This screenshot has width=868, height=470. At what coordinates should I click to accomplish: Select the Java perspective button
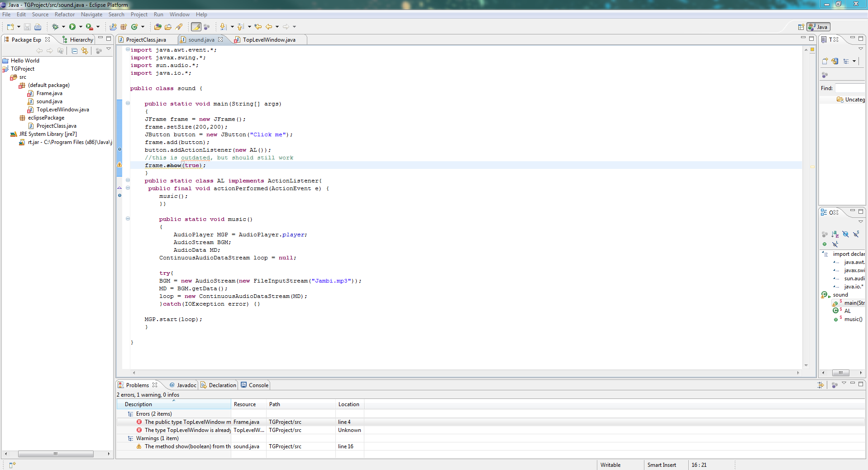click(x=818, y=27)
